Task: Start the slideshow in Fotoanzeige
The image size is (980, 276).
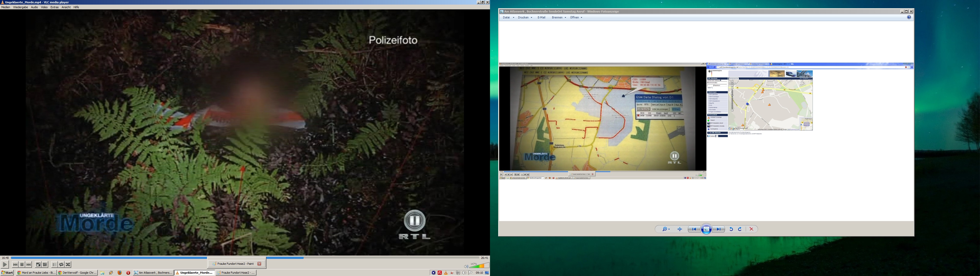Action: coord(706,229)
